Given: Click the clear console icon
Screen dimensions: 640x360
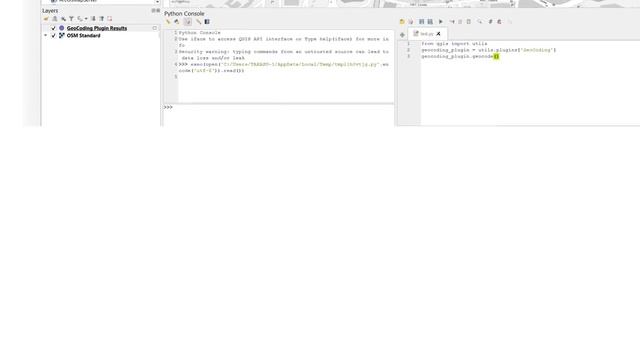Looking at the screenshot, I should 168,22.
